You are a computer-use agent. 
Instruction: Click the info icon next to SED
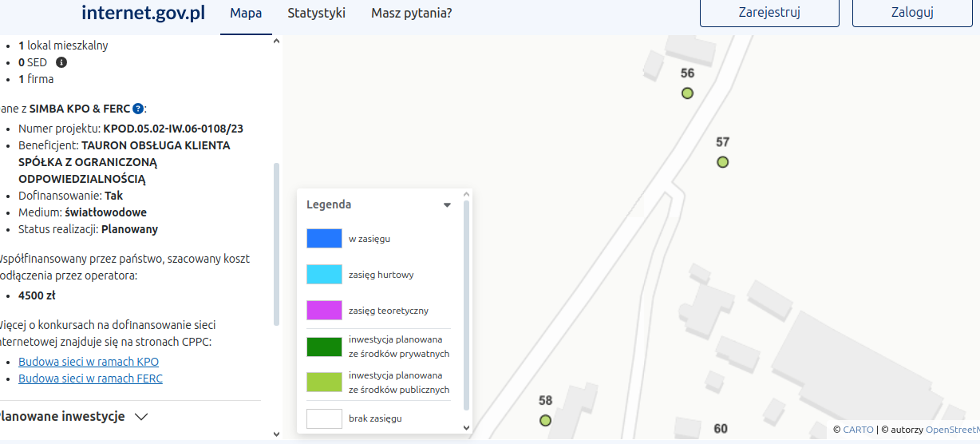tap(61, 62)
